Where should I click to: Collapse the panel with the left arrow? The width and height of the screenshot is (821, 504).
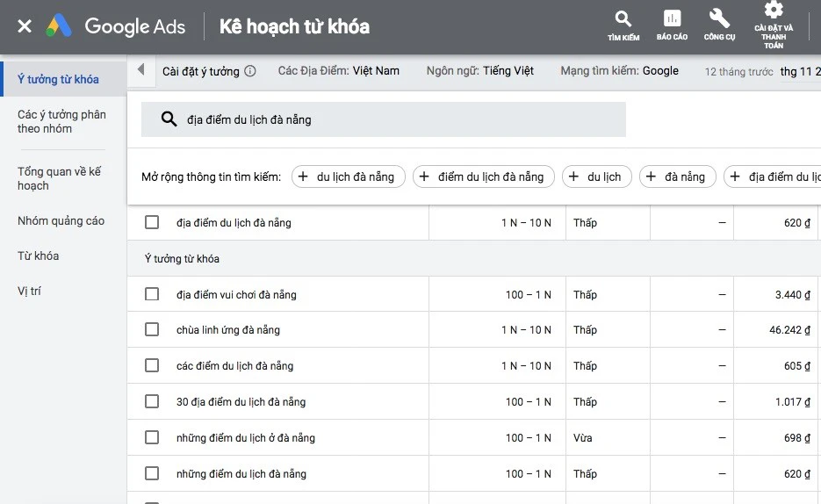click(x=140, y=70)
